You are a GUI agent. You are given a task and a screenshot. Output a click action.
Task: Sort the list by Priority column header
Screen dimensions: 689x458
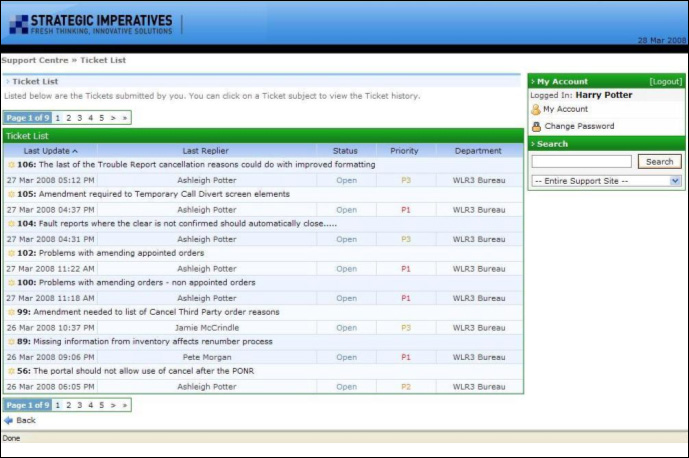405,151
